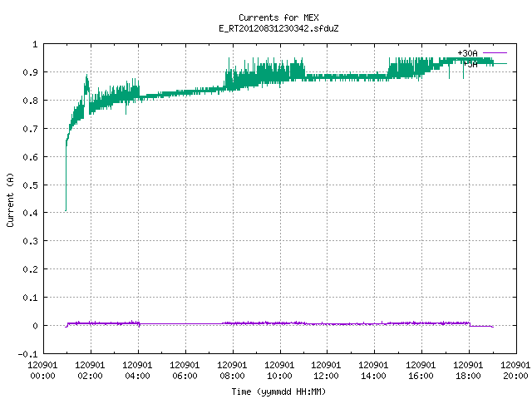This screenshot has height=399, width=532.
Task: Click the chart title 'Currents for MEX'
Action: point(278,17)
